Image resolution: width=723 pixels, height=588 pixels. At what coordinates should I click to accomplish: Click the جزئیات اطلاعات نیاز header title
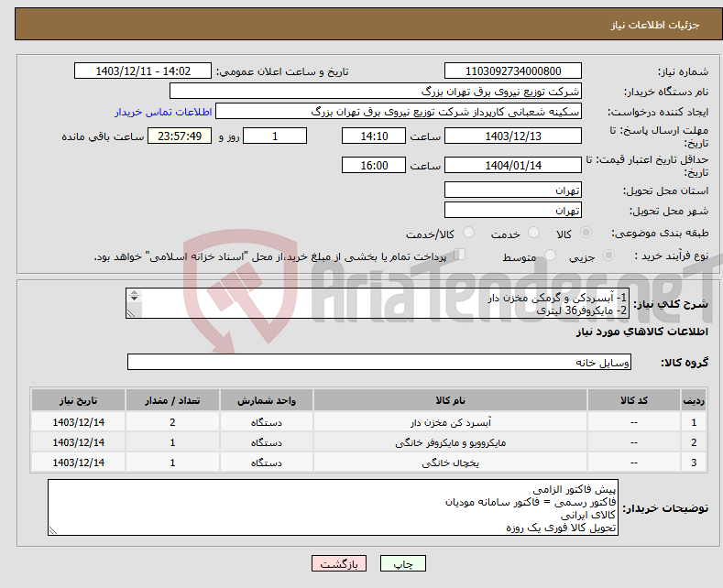(x=655, y=25)
